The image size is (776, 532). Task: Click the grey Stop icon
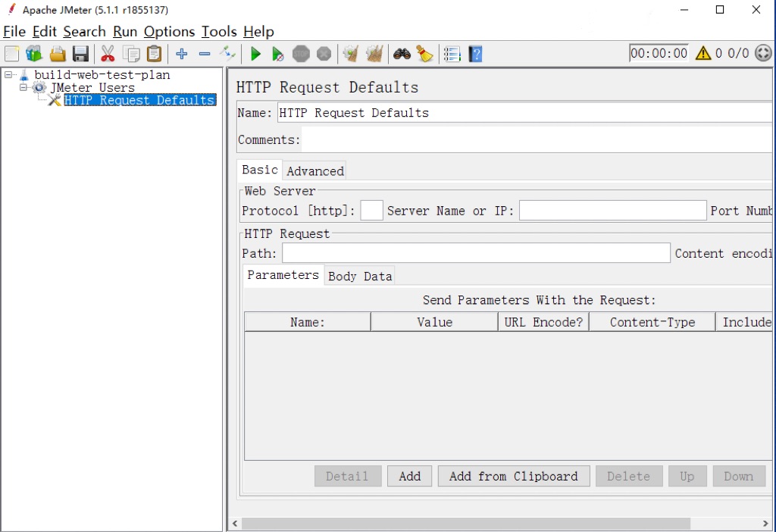(x=301, y=54)
